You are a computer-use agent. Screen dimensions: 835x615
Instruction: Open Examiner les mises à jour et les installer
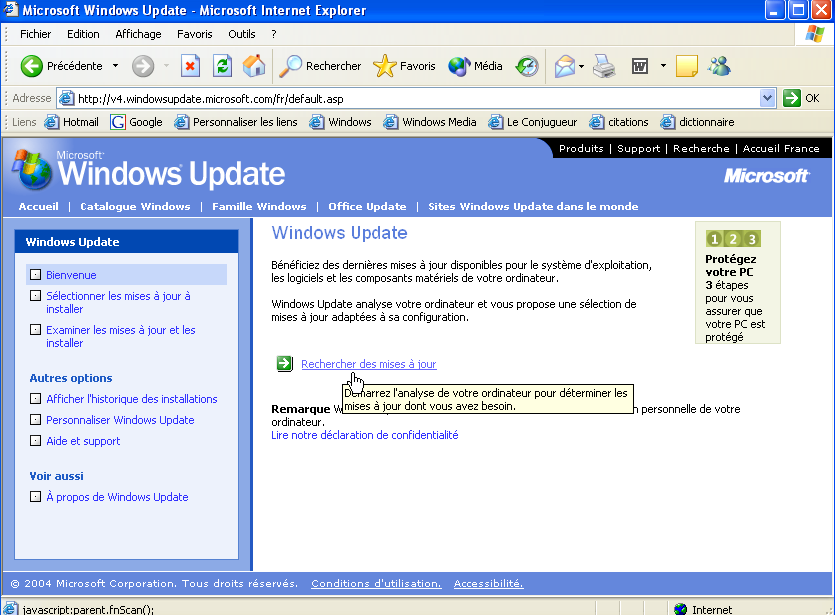point(121,337)
